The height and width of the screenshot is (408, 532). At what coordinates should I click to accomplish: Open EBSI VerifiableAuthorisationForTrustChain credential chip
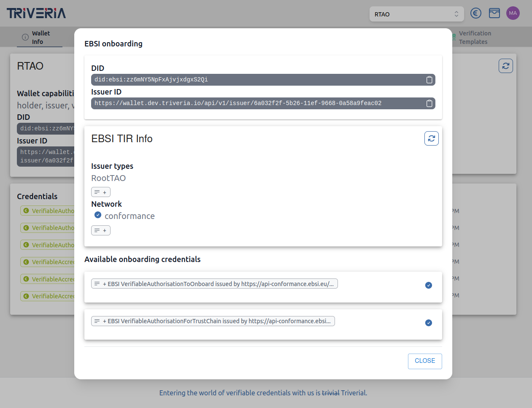pyautogui.click(x=213, y=321)
